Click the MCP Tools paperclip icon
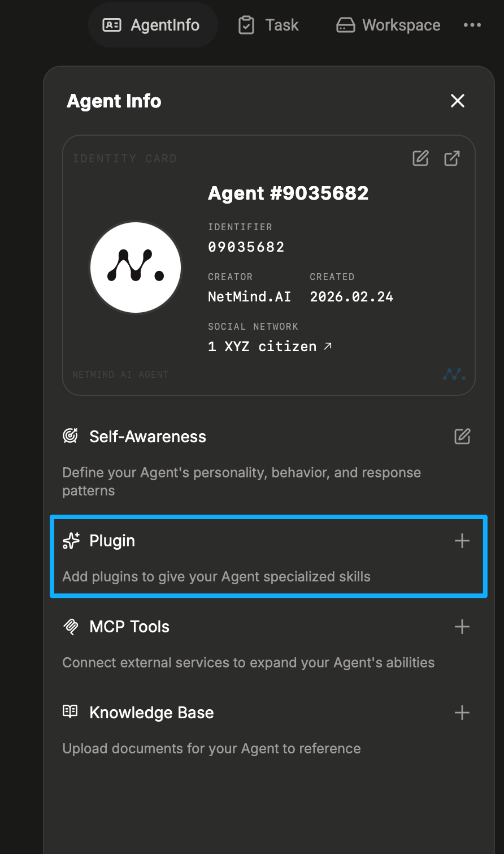The width and height of the screenshot is (504, 854). (x=71, y=627)
